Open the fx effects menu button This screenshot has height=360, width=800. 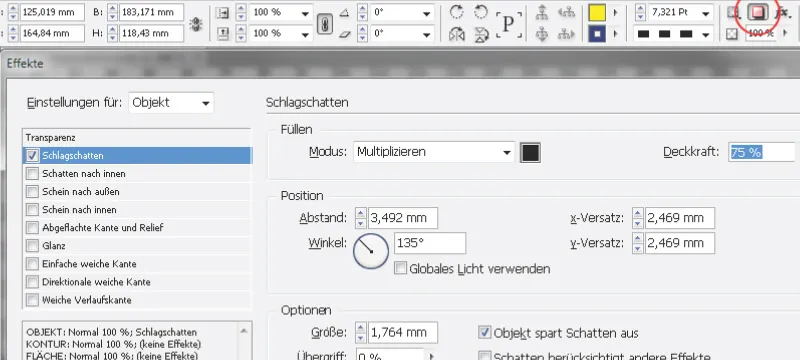point(783,12)
